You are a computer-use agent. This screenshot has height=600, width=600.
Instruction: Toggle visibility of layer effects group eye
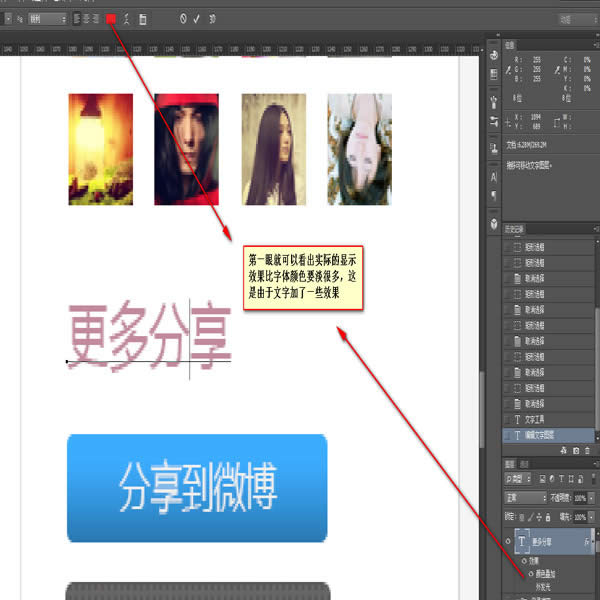click(x=525, y=561)
